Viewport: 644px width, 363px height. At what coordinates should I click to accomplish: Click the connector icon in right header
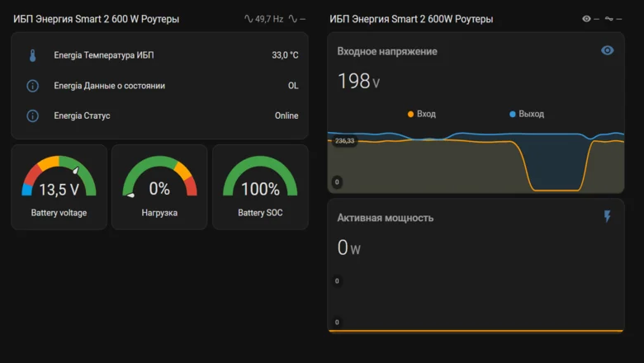[608, 19]
